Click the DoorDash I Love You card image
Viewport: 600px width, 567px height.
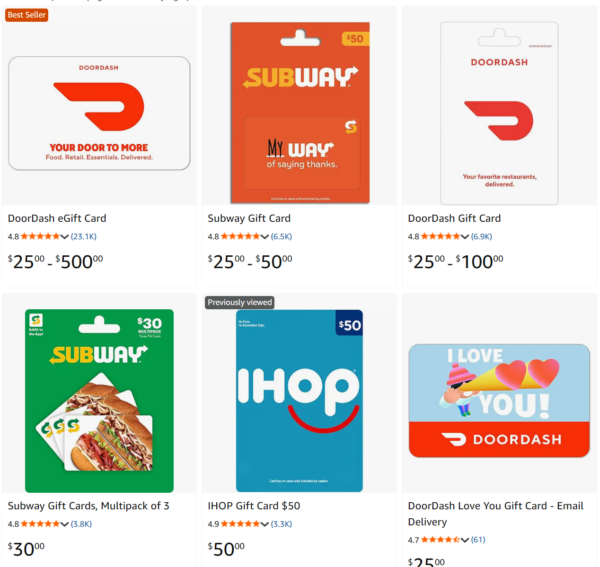click(498, 400)
